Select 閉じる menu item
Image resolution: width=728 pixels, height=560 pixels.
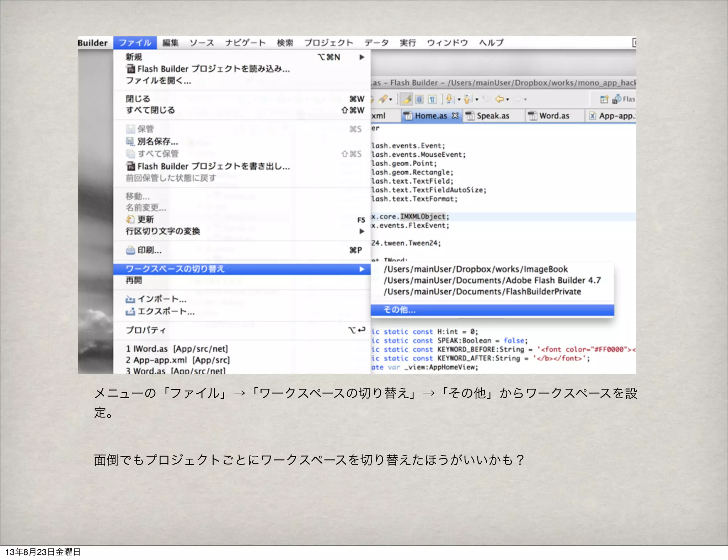(x=242, y=99)
